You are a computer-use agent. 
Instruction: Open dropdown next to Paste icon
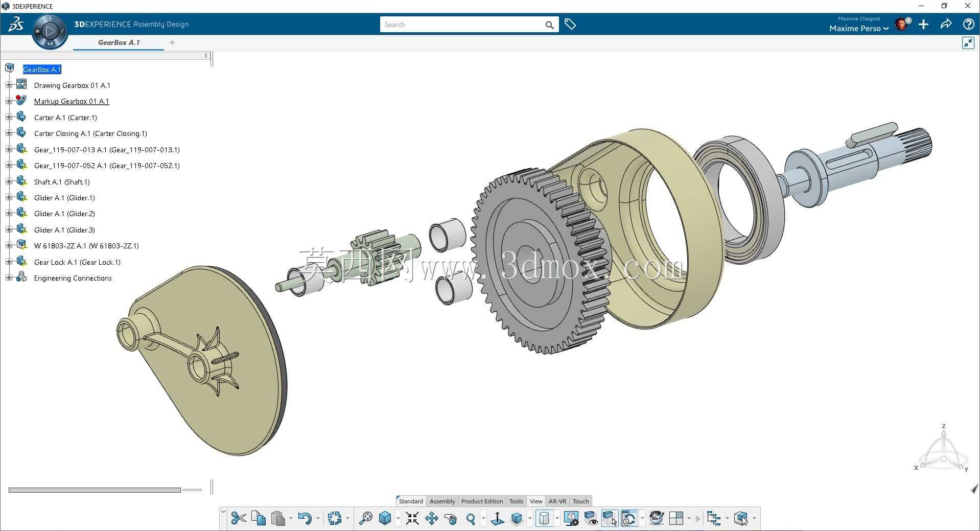point(291,518)
